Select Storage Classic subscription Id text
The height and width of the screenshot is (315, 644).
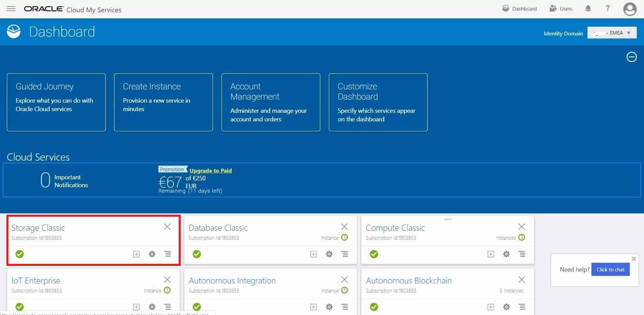click(x=37, y=238)
